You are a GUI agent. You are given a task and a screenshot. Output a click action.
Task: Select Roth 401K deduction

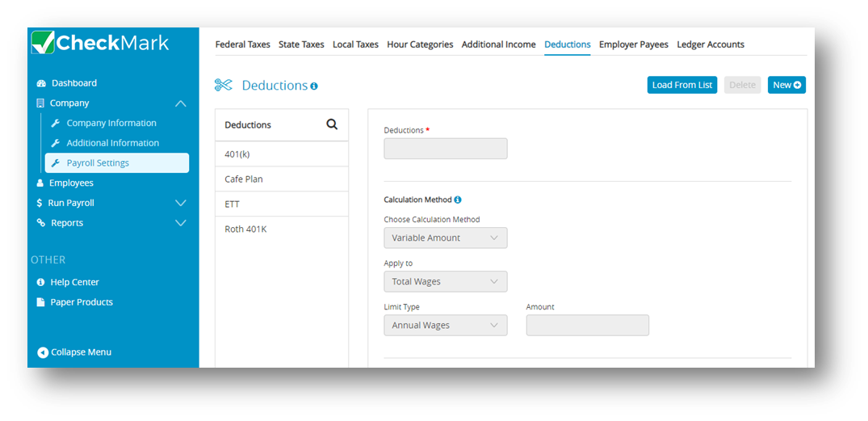(282, 229)
